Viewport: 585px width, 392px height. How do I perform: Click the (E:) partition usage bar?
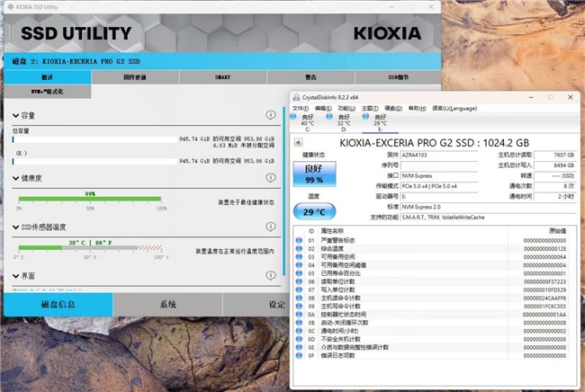[94, 161]
